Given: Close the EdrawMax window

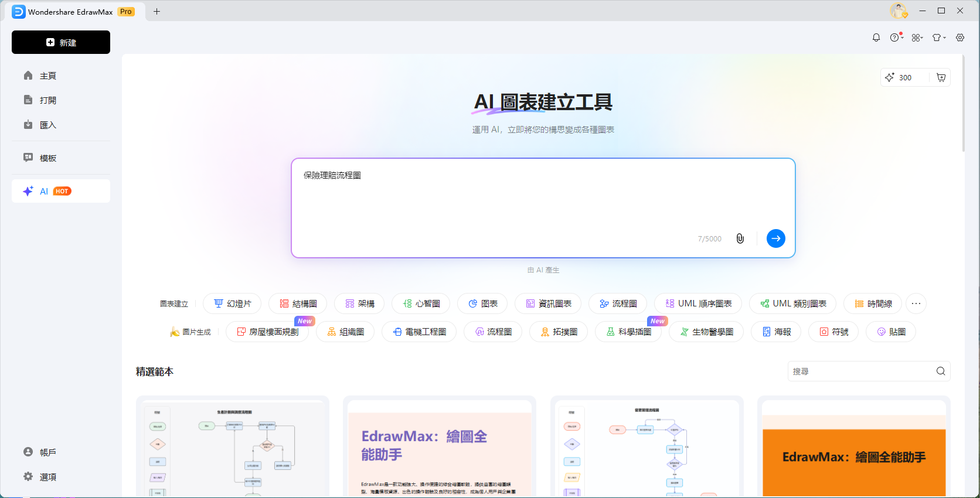Looking at the screenshot, I should [960, 11].
